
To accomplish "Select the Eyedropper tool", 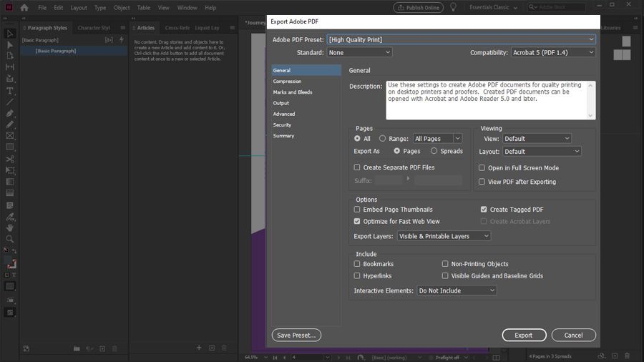I will (10, 217).
